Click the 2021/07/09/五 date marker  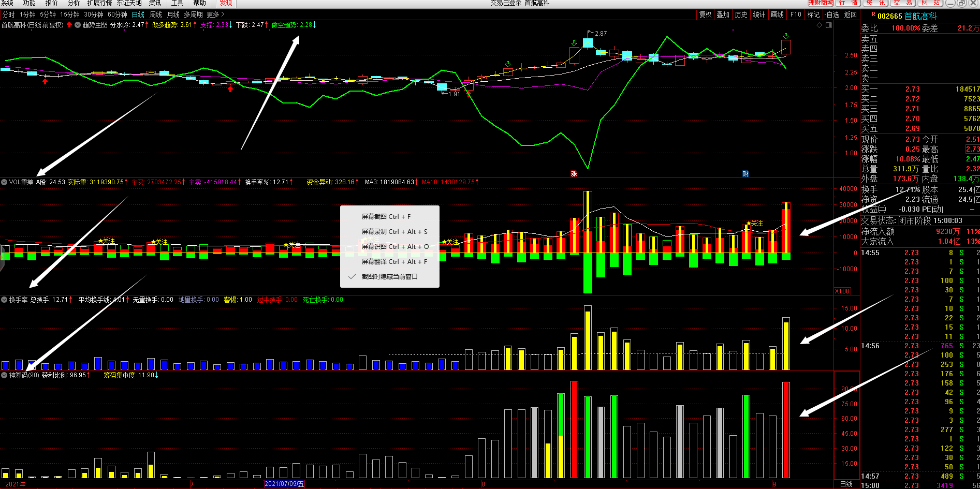pos(284,484)
